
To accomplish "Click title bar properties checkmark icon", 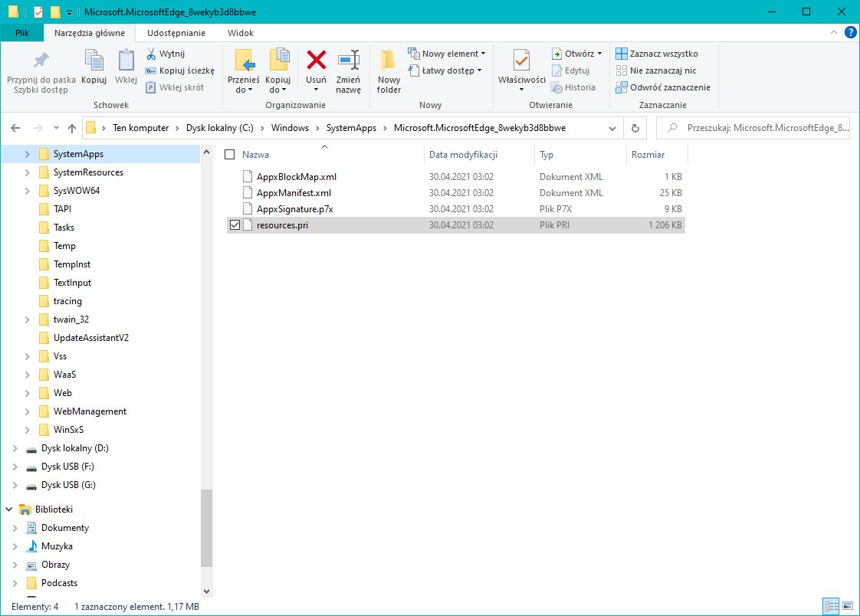I will 38,11.
